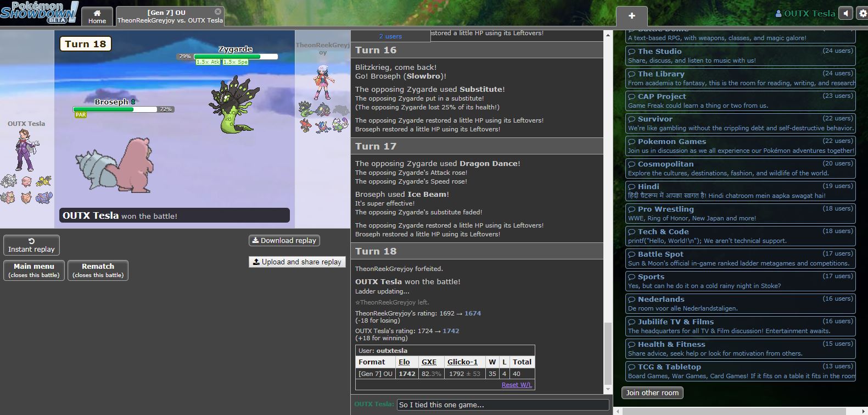The height and width of the screenshot is (415, 868).
Task: Open the Sports room
Action: [x=741, y=281]
